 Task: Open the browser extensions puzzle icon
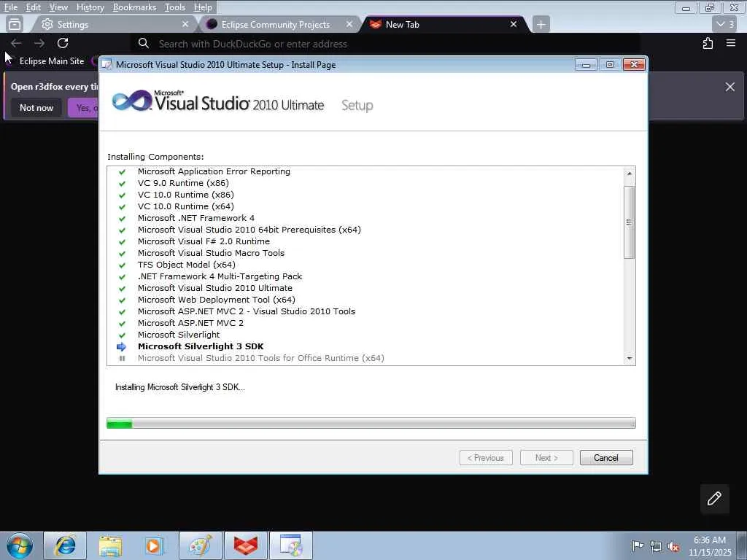click(x=708, y=43)
